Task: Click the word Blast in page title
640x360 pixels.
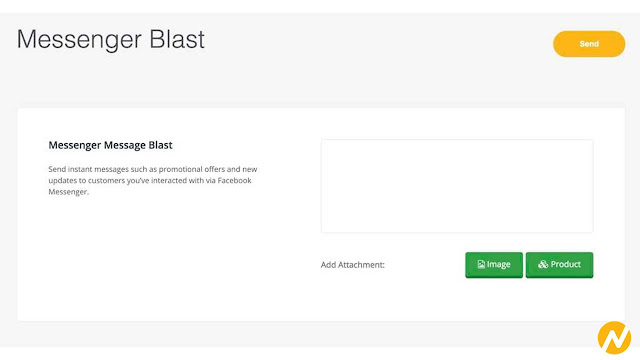Action: (x=177, y=40)
